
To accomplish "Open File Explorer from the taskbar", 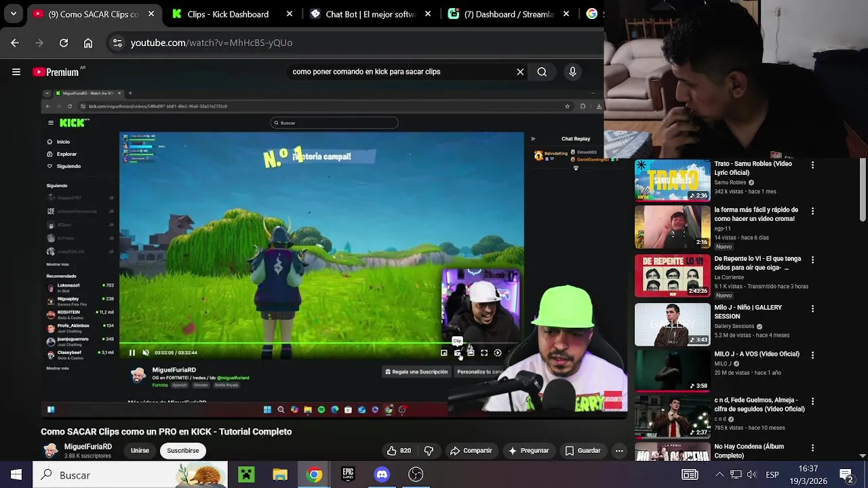I will 280,475.
